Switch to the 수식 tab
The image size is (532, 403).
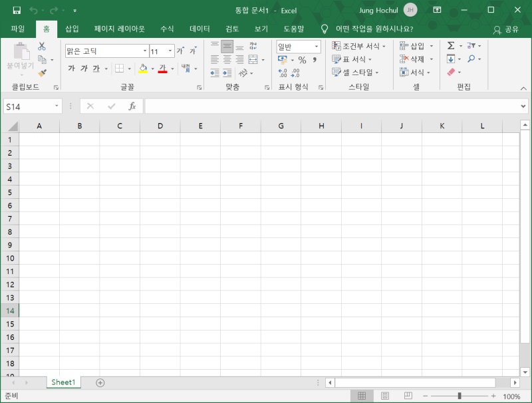point(167,29)
